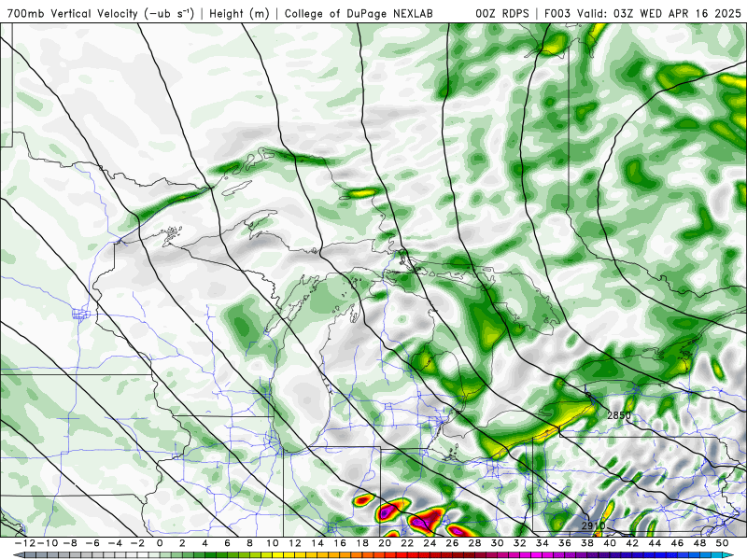Click the colorbar tick label 32

520,543
